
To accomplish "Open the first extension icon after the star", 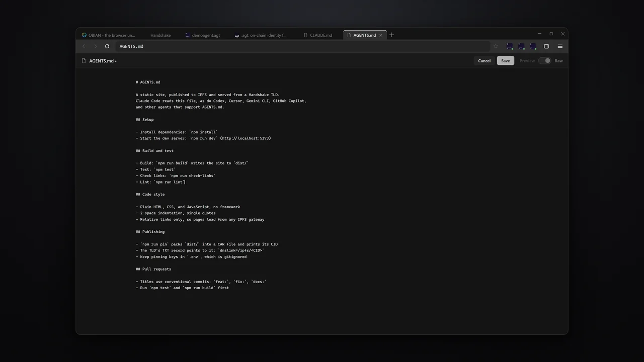I will pyautogui.click(x=510, y=46).
